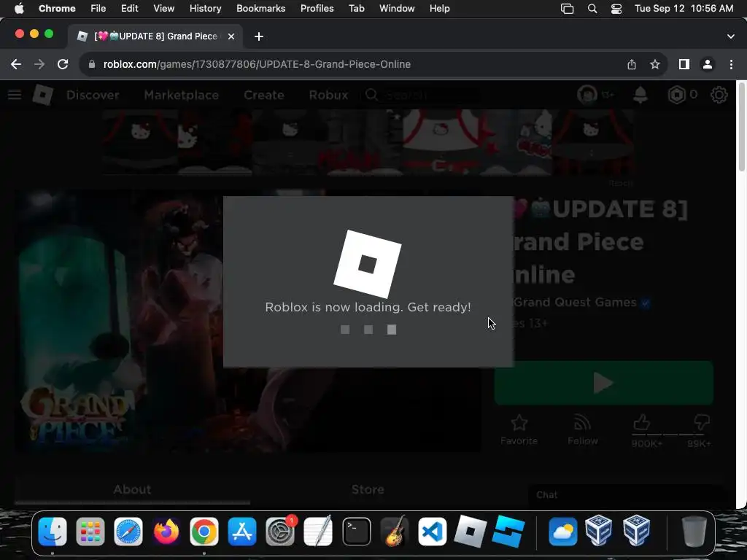The height and width of the screenshot is (560, 747).
Task: Open the Roblox notifications bell
Action: [640, 95]
